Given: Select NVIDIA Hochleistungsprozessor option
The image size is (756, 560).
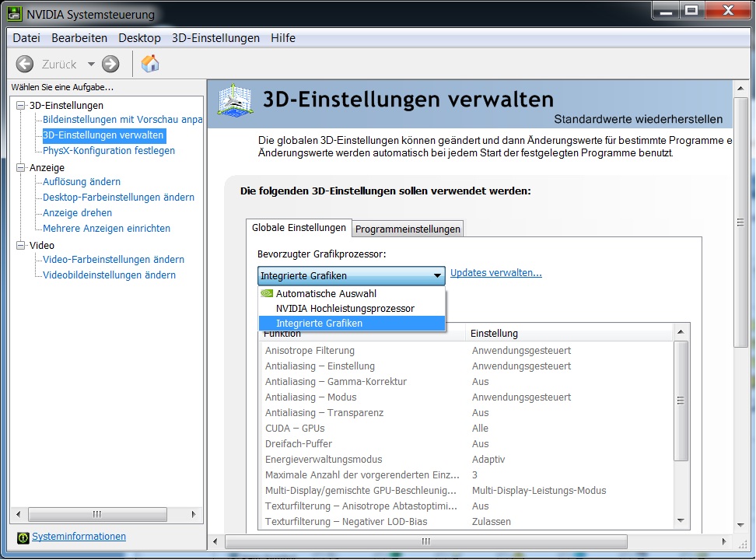Looking at the screenshot, I should tap(352, 308).
